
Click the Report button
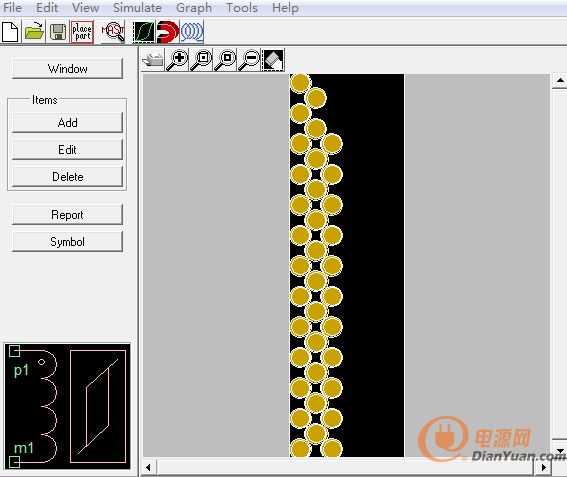(68, 215)
